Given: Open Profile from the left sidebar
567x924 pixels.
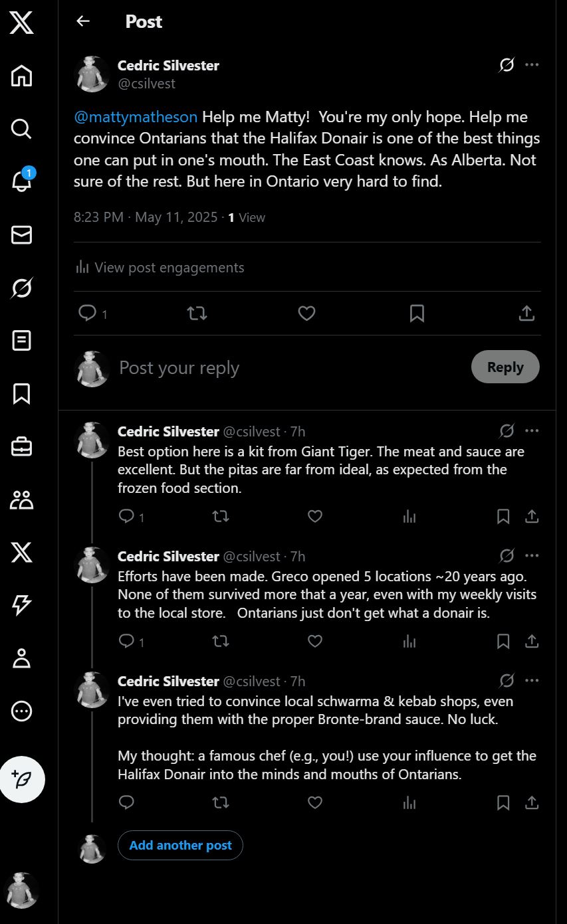Looking at the screenshot, I should click(21, 658).
